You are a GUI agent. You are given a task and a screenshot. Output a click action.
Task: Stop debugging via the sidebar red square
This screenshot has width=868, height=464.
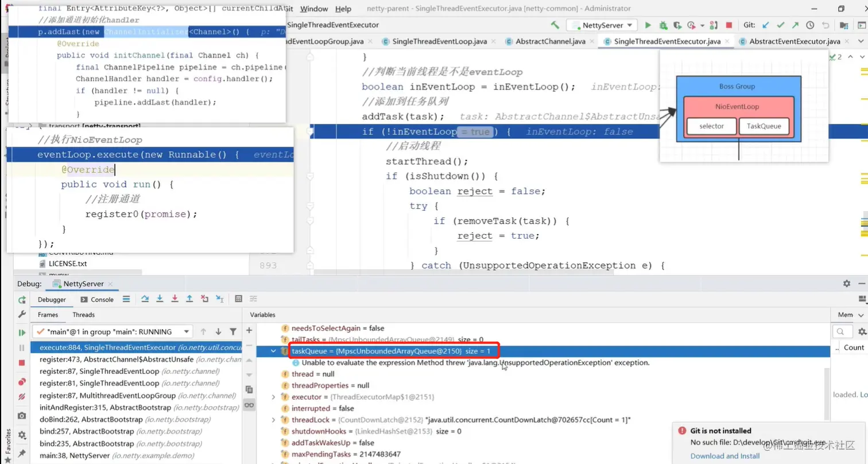tap(22, 363)
